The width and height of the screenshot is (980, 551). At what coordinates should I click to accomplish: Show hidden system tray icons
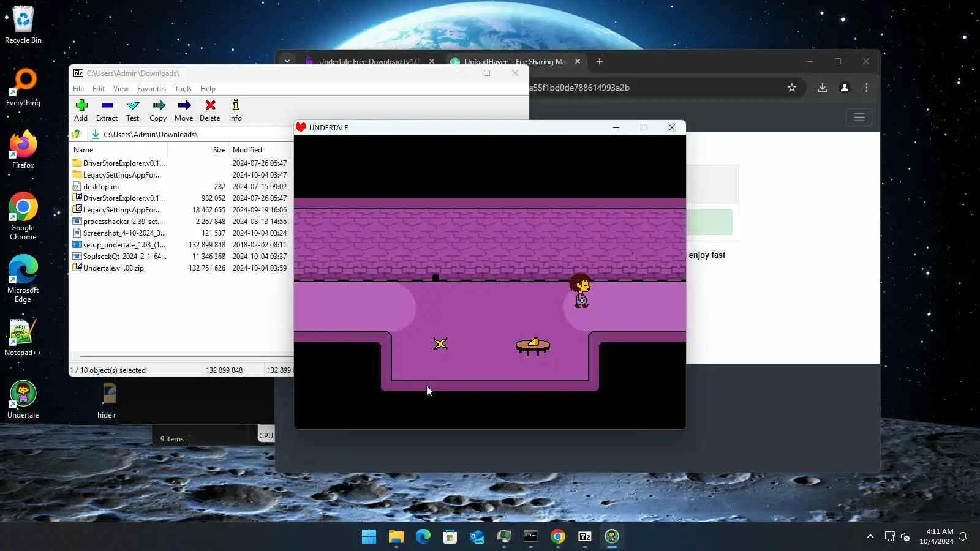[x=870, y=537]
